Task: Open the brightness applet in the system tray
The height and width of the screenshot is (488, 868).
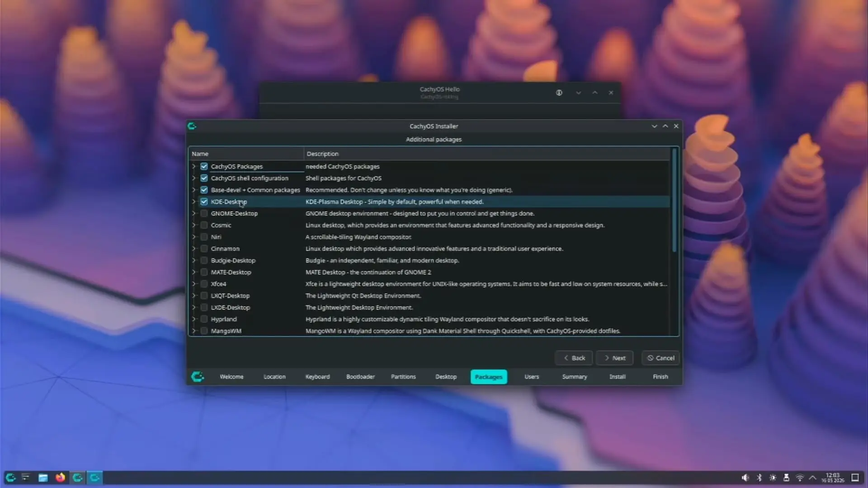Action: point(773,478)
